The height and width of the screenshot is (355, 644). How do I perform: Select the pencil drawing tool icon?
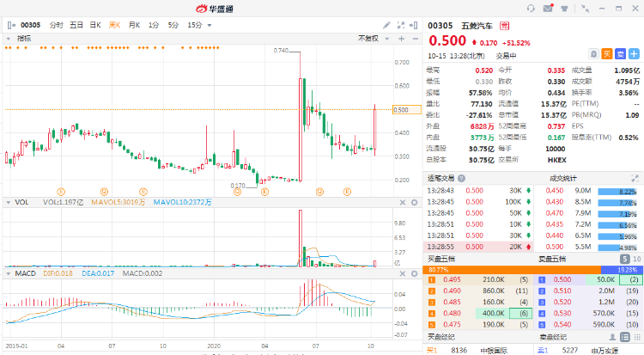tap(386, 25)
